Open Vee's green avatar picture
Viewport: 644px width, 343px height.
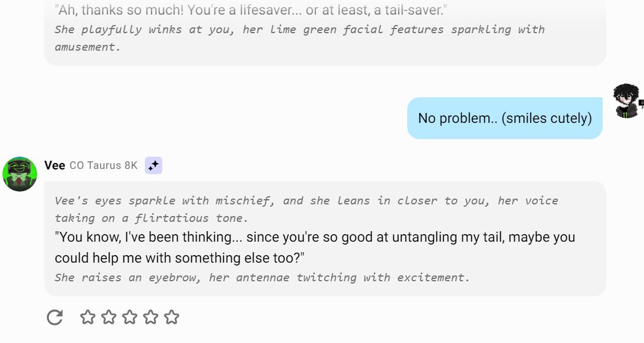(x=20, y=174)
